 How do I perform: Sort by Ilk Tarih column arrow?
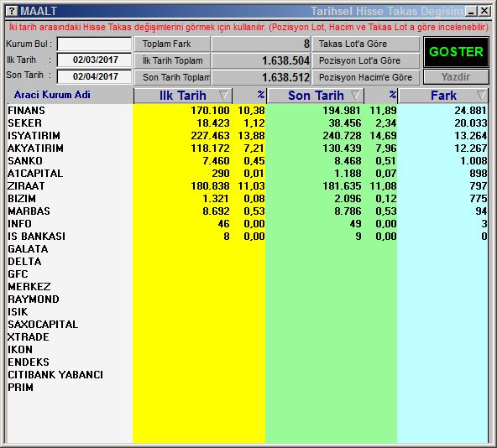point(223,95)
